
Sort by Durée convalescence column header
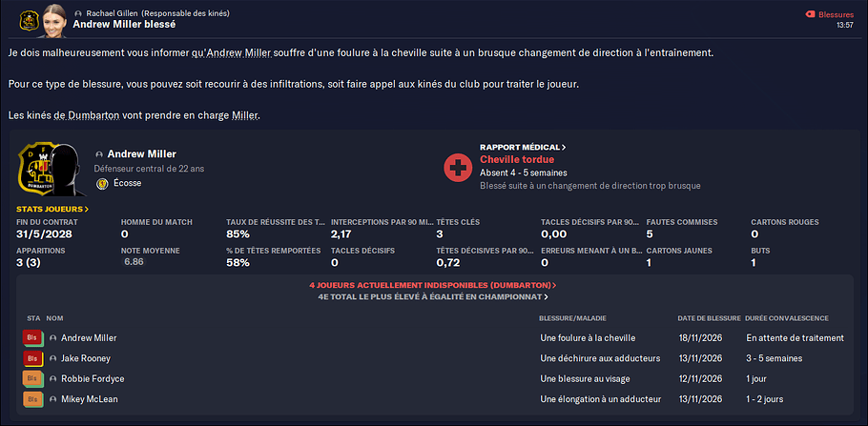click(787, 318)
